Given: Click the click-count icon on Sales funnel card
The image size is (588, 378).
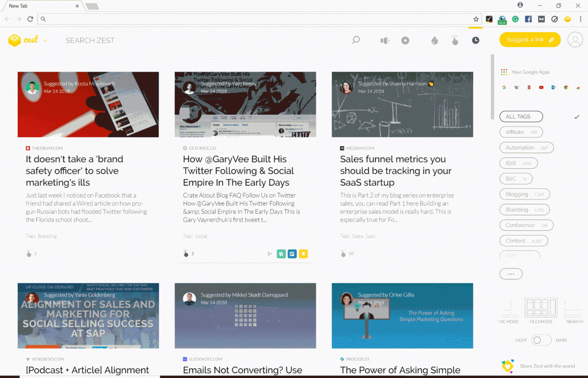Looking at the screenshot, I should (343, 253).
